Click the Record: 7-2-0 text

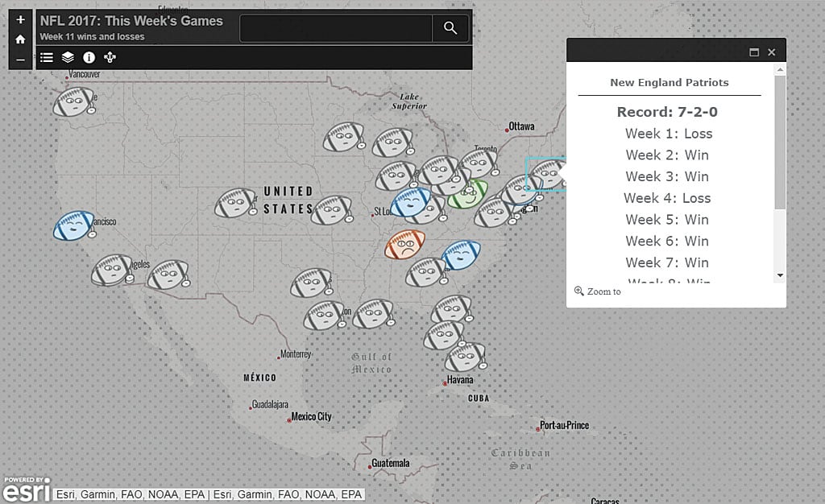667,112
